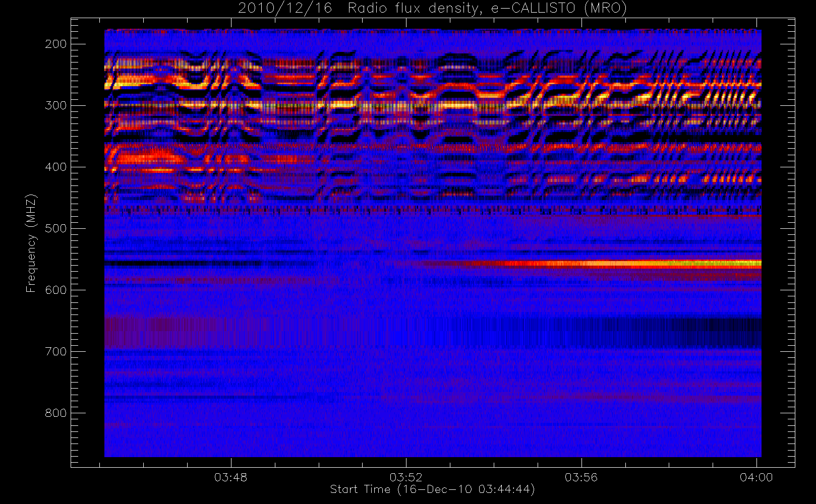Viewport: 816px width, 504px height.
Task: Click the 03:52 time tick label
Action: click(406, 477)
